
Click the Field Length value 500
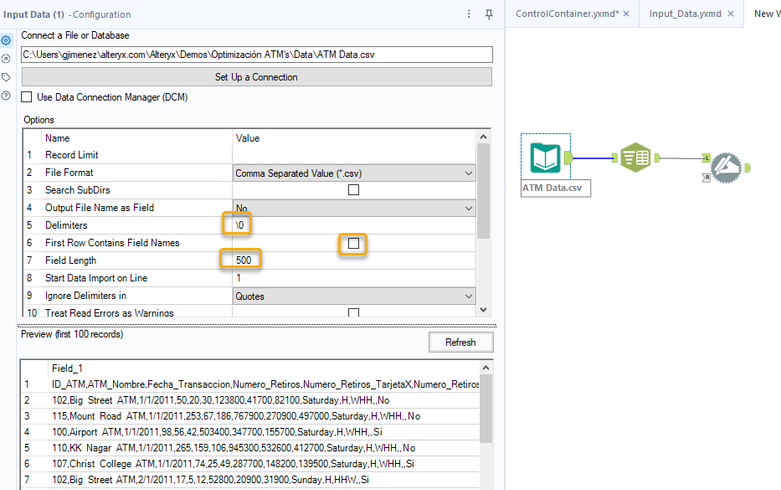click(x=244, y=260)
